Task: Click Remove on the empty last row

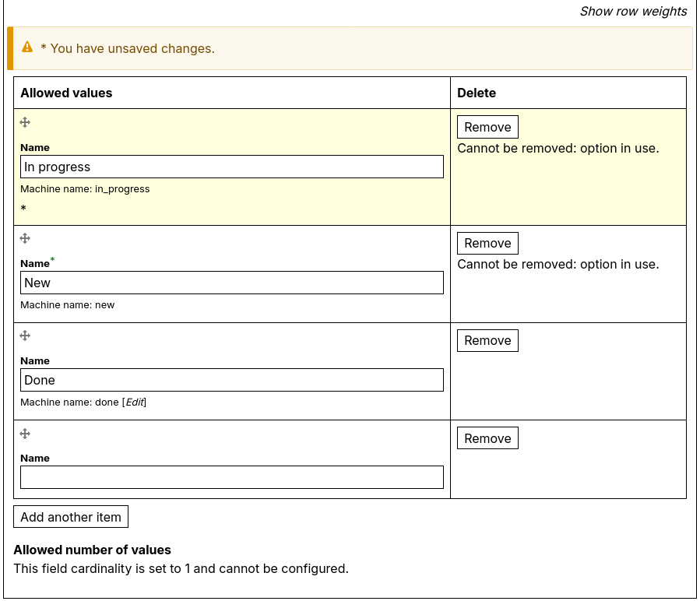Action: tap(487, 438)
